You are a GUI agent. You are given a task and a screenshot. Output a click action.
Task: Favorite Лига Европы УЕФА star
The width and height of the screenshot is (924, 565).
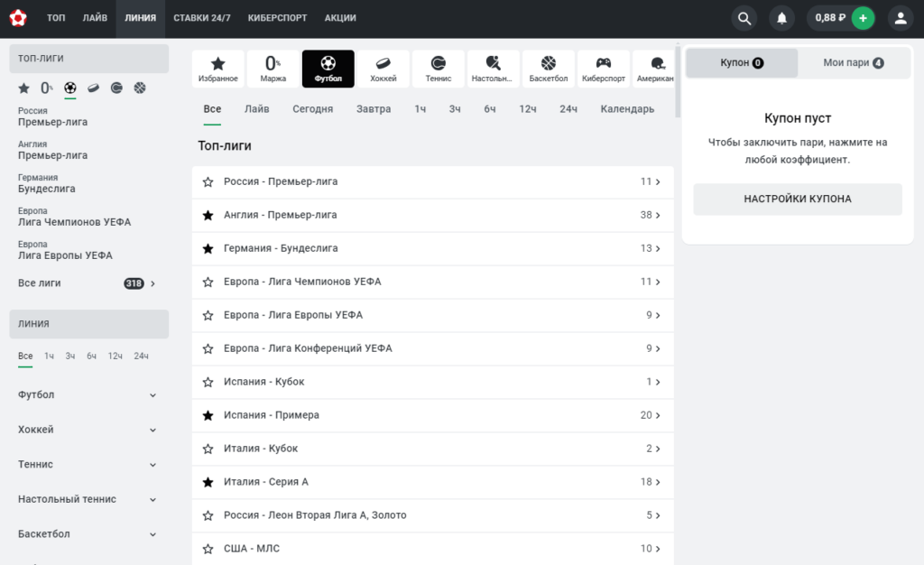[x=208, y=316]
